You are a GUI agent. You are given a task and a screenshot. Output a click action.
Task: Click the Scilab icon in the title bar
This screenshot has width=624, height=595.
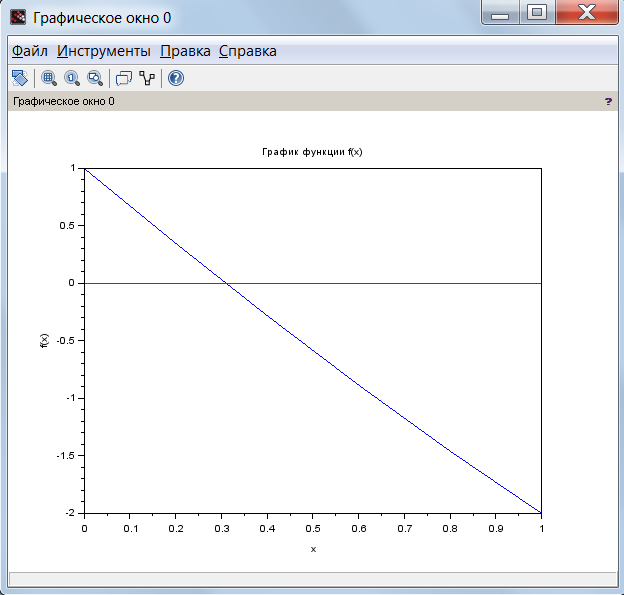18,18
